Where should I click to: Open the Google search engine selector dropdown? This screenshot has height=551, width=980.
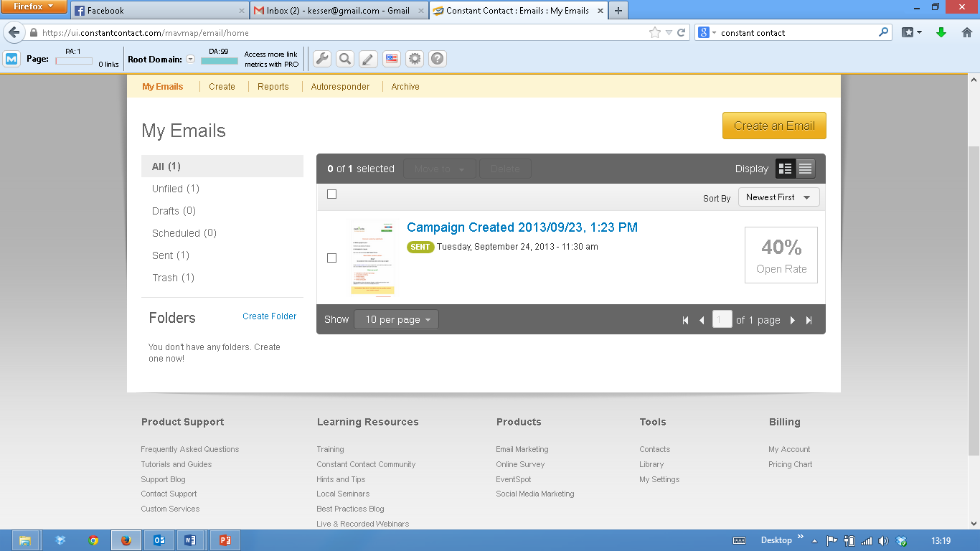pos(707,32)
